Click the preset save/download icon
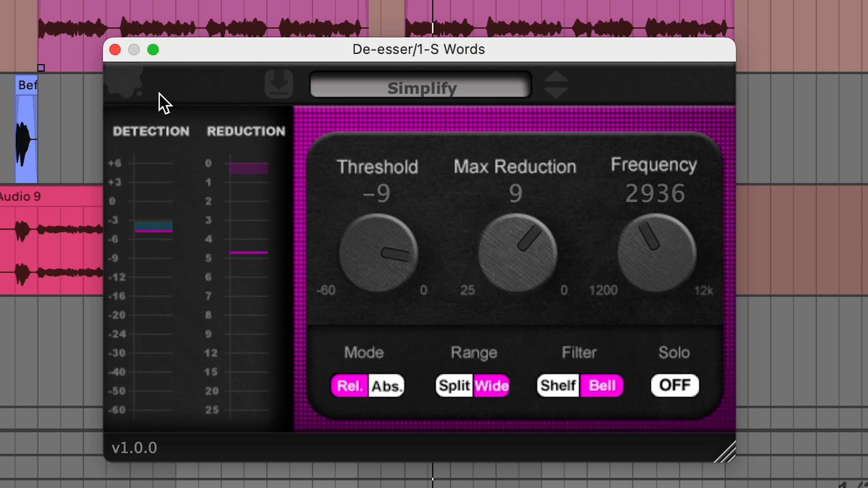868x488 pixels. pos(279,84)
